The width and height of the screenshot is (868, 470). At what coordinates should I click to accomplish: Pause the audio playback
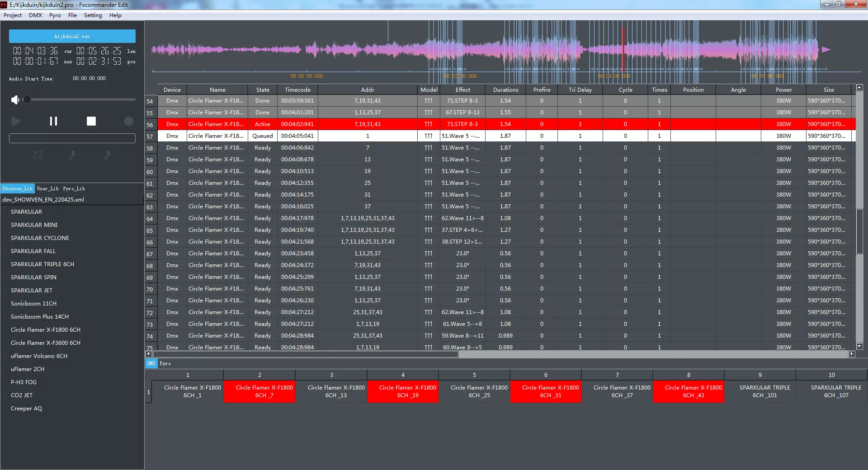[53, 121]
